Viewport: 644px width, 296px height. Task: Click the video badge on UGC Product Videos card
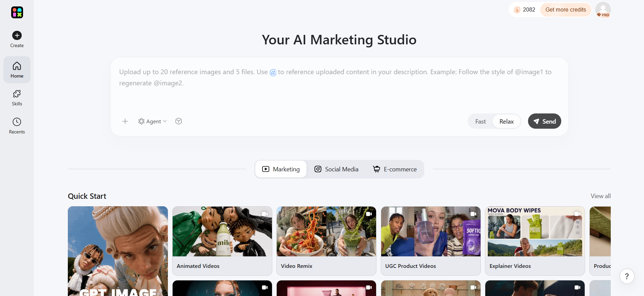pos(473,214)
